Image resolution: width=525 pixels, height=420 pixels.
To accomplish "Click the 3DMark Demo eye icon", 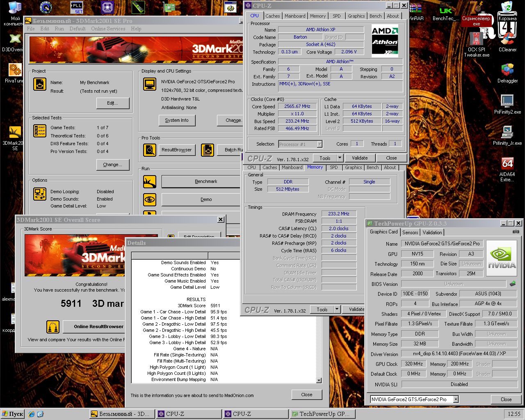I will (150, 199).
